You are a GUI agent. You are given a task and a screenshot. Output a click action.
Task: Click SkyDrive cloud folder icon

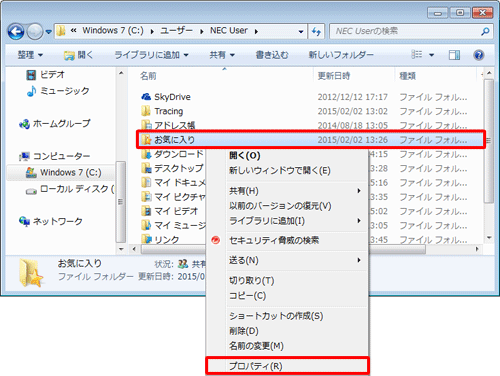(146, 97)
